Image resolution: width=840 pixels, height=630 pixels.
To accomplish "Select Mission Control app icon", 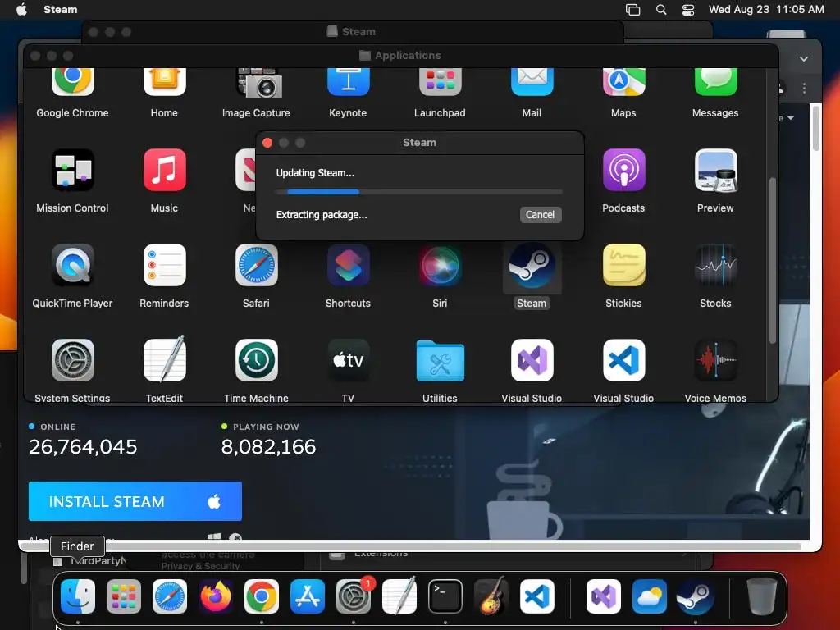I will tap(72, 170).
